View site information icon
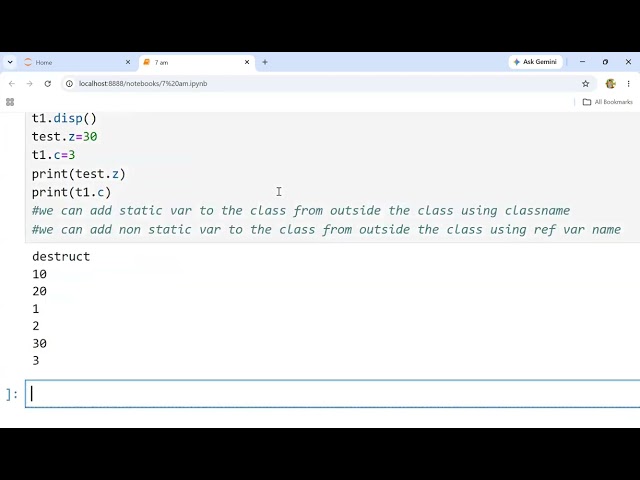Viewport: 640px width, 480px height. tap(69, 84)
